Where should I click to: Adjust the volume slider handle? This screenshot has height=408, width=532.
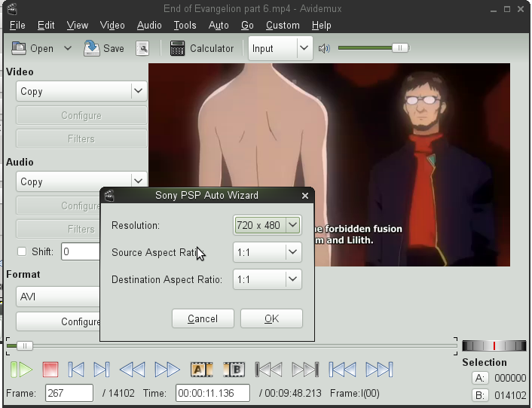point(400,48)
